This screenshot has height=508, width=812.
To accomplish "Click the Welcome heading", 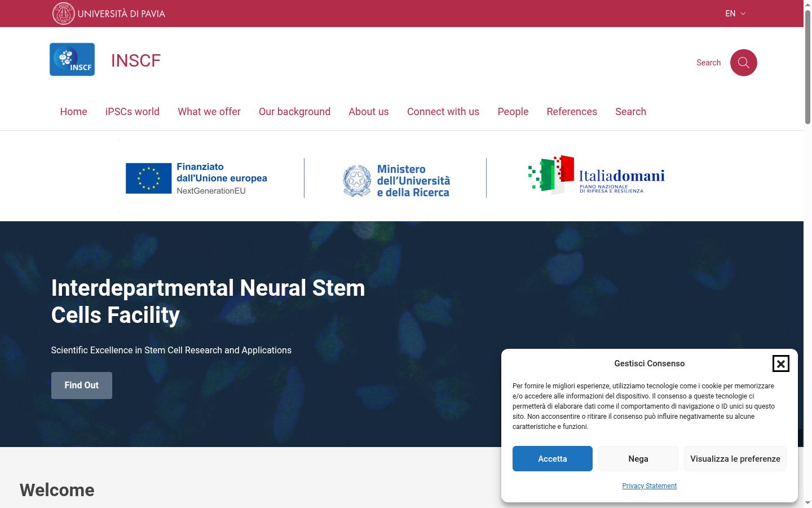I will coord(57,490).
